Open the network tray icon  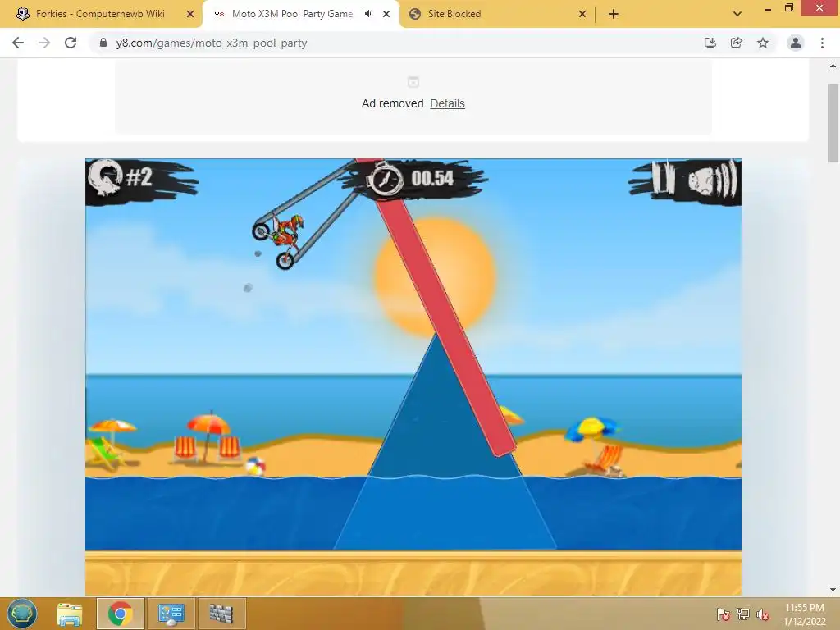click(x=743, y=614)
